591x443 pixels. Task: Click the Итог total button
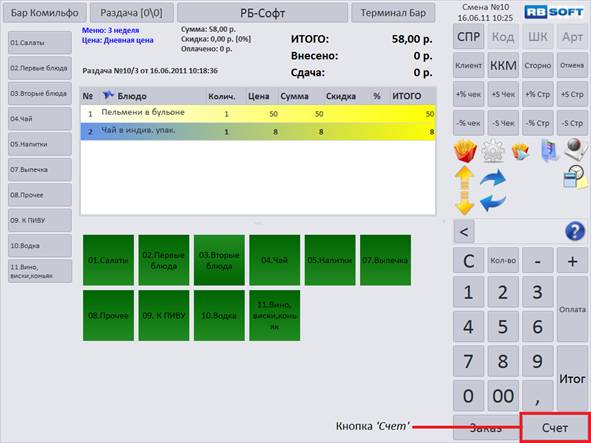point(572,379)
